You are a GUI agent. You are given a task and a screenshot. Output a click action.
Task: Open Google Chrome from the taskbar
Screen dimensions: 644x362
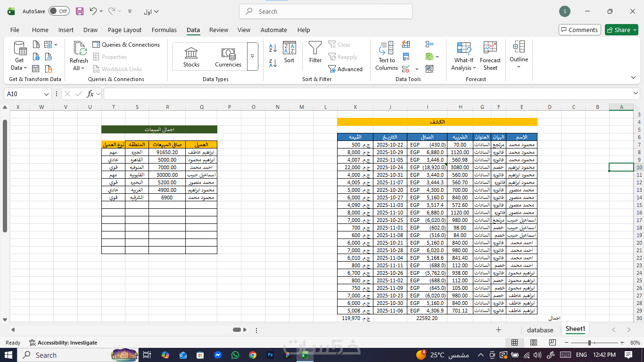coord(253,355)
